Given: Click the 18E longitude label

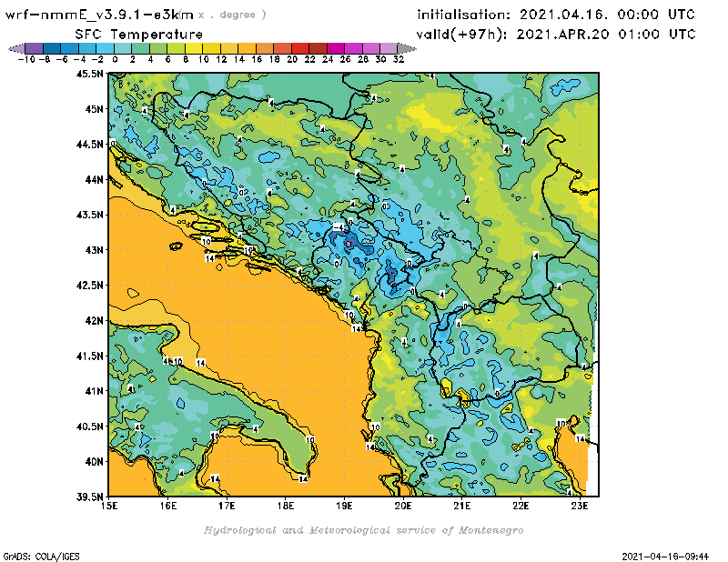Looking at the screenshot, I should (x=286, y=506).
